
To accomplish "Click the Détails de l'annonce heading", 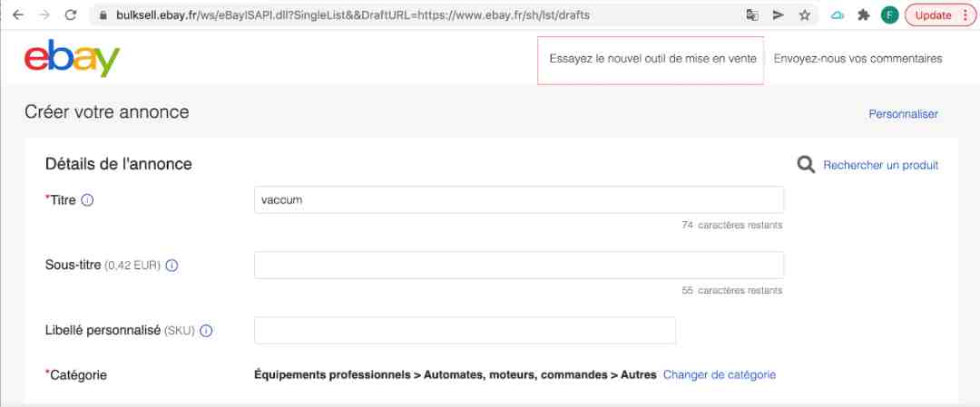I will [x=119, y=164].
